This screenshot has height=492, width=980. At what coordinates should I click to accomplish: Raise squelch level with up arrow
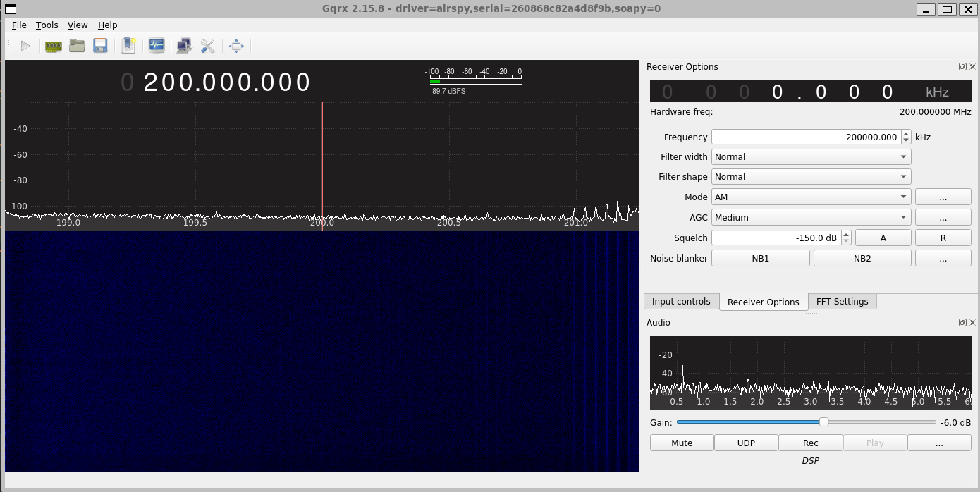click(x=846, y=234)
